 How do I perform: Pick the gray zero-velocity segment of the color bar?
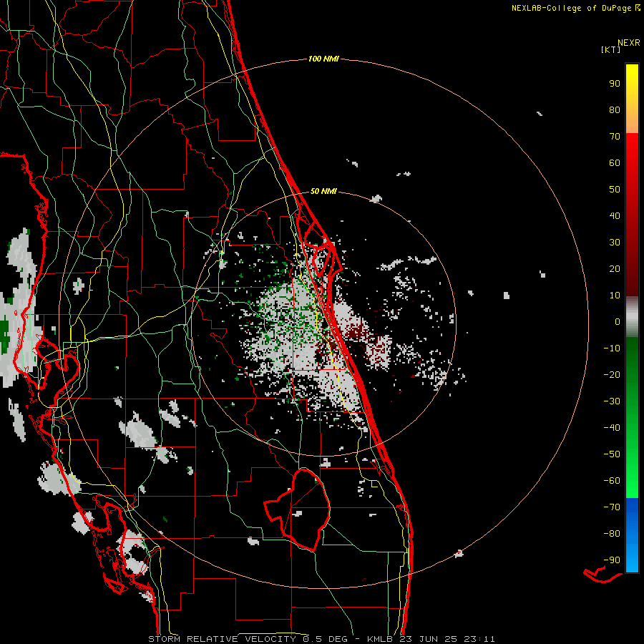pyautogui.click(x=632, y=317)
